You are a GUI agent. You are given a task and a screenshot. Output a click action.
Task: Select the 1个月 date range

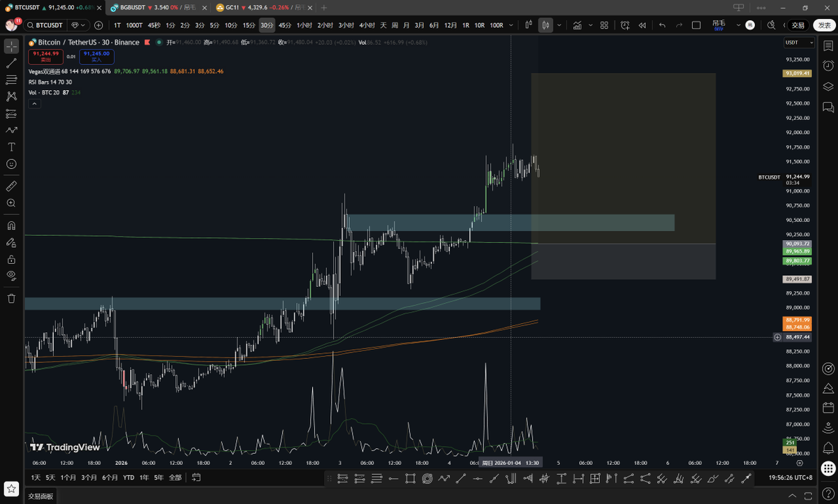tap(68, 477)
